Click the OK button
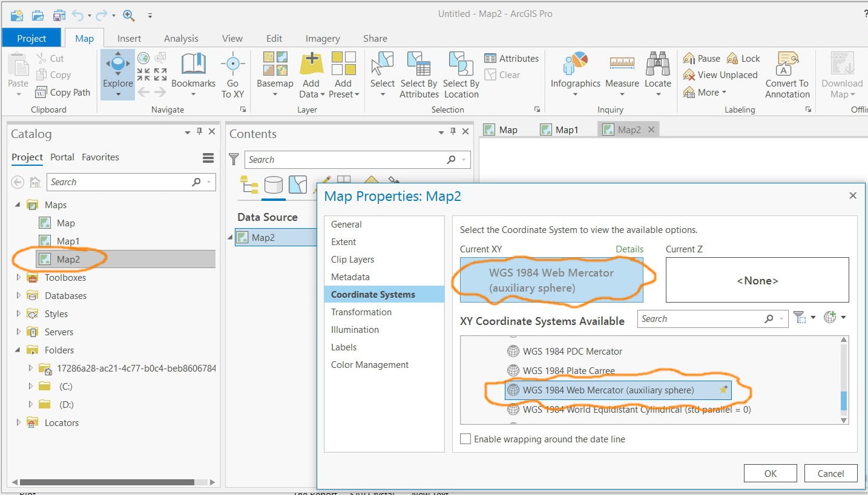This screenshot has width=868, height=495. [771, 474]
